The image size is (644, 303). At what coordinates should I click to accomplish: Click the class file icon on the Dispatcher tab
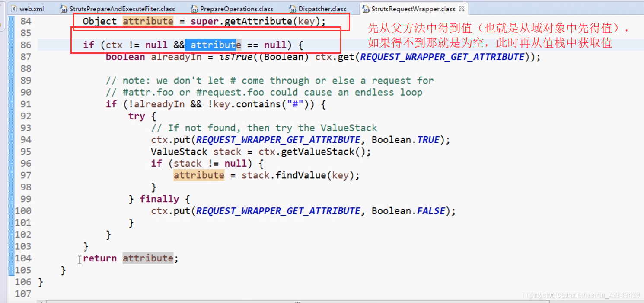click(x=293, y=8)
